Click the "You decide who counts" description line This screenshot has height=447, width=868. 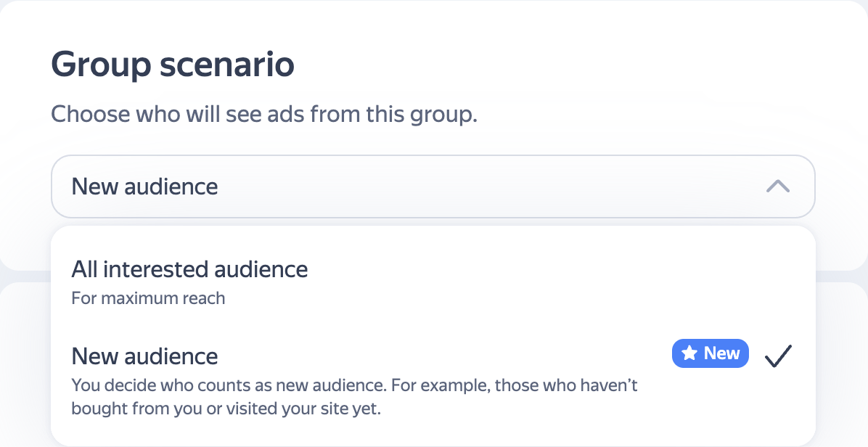354,385
